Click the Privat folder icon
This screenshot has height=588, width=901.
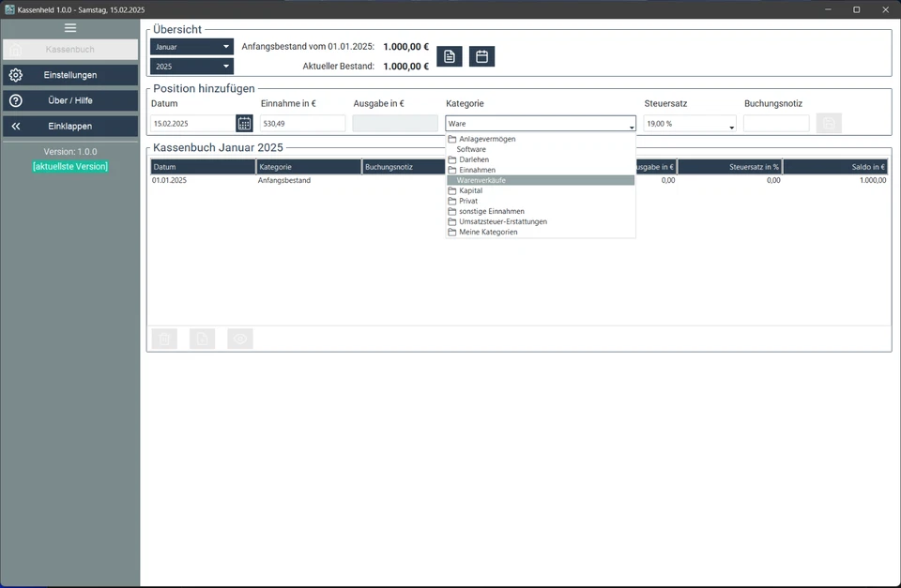click(452, 201)
